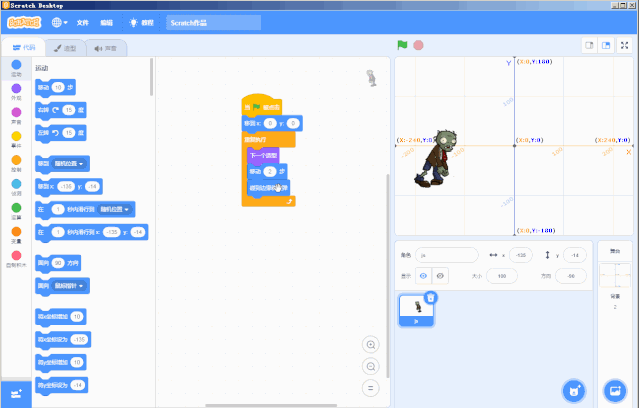The height and width of the screenshot is (408, 639).
Task: Hide the sprite with crossed eye
Action: pyautogui.click(x=440, y=276)
